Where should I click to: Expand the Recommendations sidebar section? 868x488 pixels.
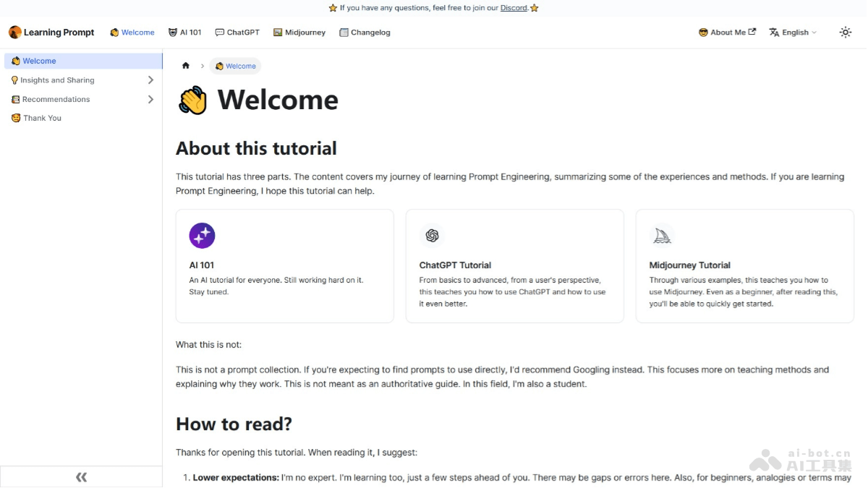pyautogui.click(x=151, y=99)
